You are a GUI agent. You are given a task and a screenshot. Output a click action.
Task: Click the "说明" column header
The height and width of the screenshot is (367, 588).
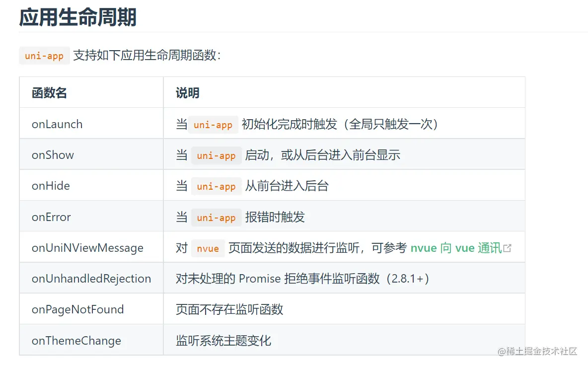pos(187,93)
